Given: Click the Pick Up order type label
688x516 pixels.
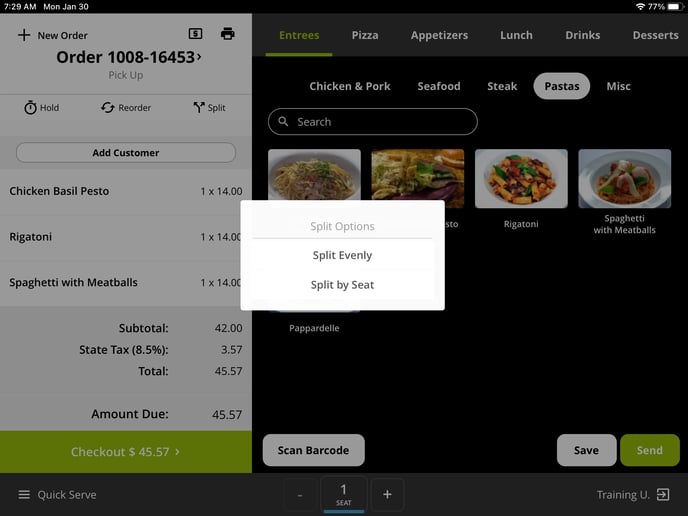Looking at the screenshot, I should pos(125,75).
